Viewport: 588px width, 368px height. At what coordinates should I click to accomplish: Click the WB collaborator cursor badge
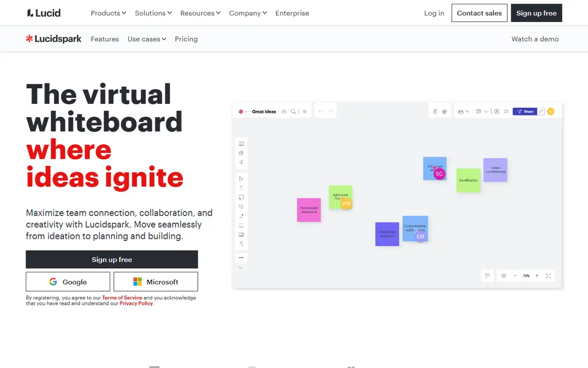click(346, 204)
